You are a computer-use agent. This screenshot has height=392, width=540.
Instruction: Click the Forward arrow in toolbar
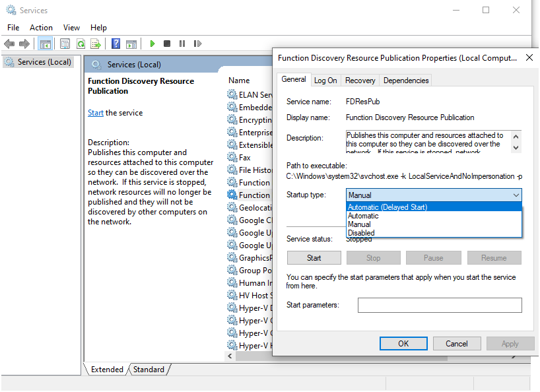pos(24,44)
